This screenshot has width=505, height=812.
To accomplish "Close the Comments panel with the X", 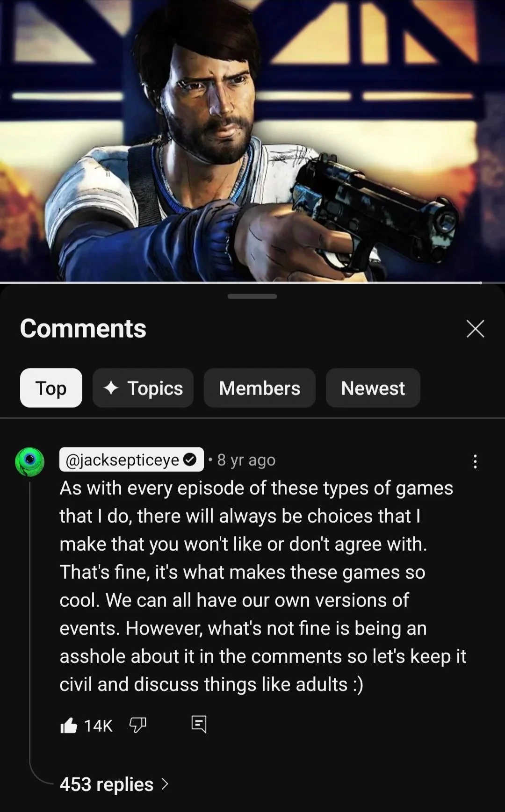I will (x=475, y=329).
